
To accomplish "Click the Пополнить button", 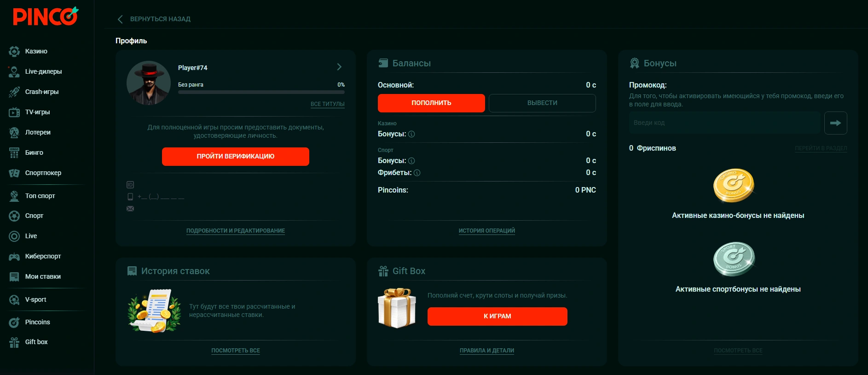I will click(x=431, y=103).
